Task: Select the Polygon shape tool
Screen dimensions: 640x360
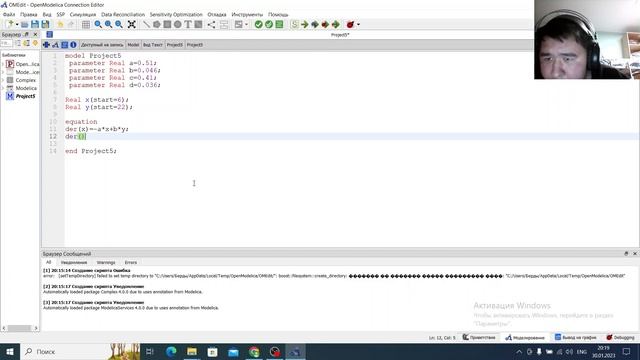Action: pos(157,24)
